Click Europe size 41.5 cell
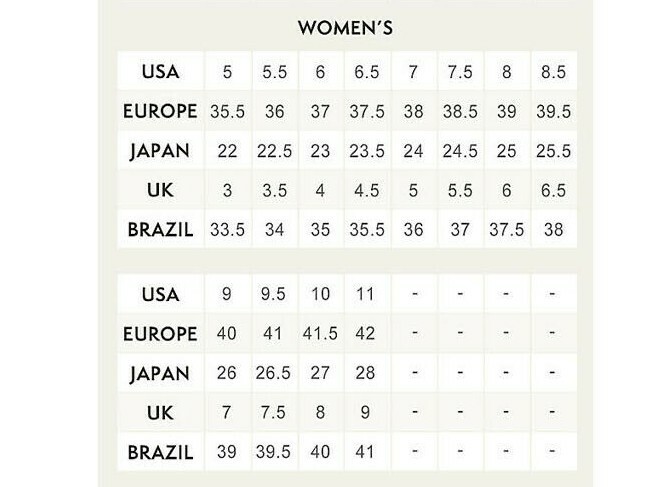 319,334
